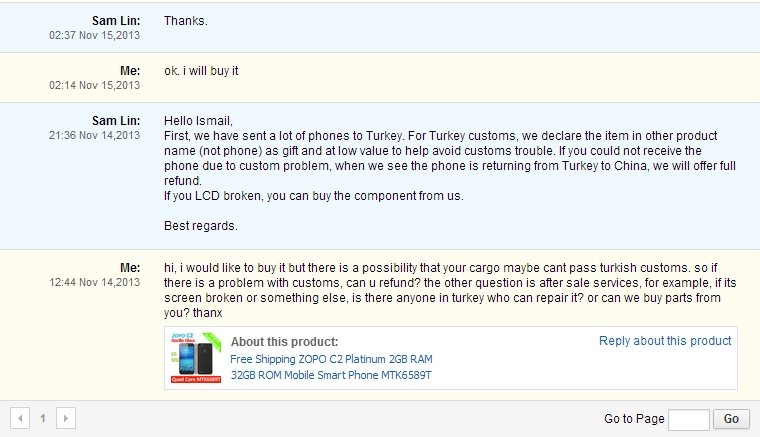The width and height of the screenshot is (760, 437).
Task: Click the 'Best regards.' closing line
Action: pyautogui.click(x=201, y=225)
